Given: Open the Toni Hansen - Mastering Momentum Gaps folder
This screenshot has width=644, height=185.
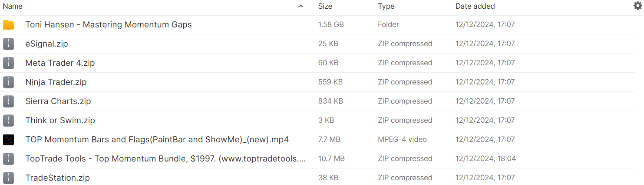Looking at the screenshot, I should point(109,25).
